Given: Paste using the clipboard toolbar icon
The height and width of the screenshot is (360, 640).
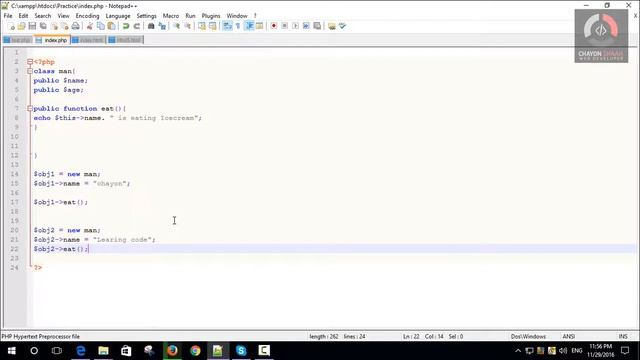Looking at the screenshot, I should (111, 26).
